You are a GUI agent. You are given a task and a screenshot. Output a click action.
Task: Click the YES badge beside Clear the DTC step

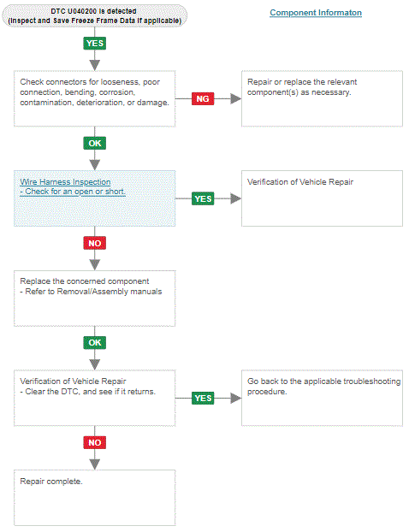click(203, 398)
